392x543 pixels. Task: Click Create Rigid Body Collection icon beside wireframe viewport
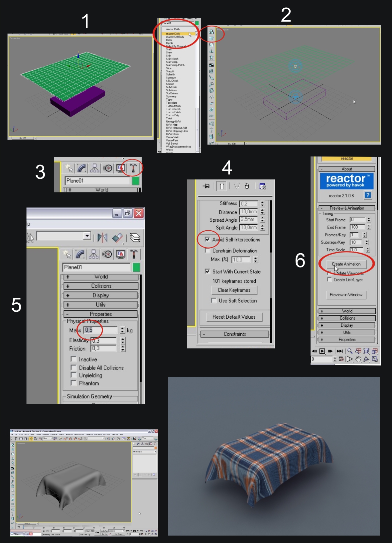tap(211, 32)
